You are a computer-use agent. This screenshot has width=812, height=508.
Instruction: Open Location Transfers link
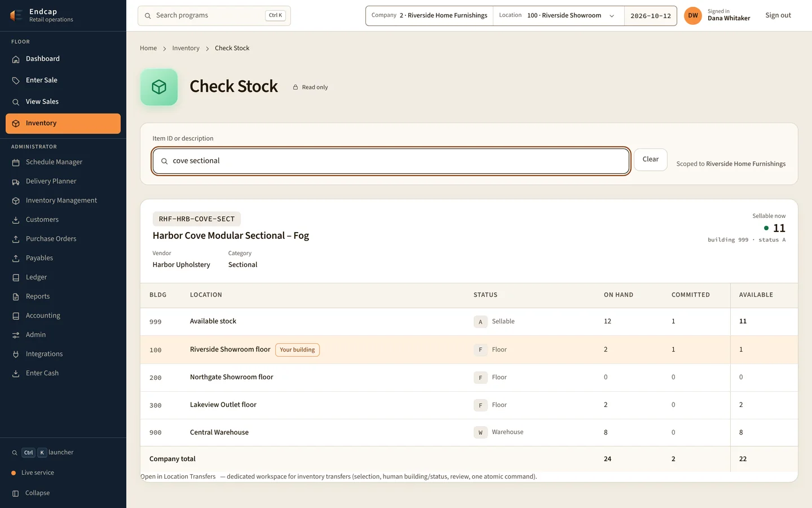click(x=178, y=477)
